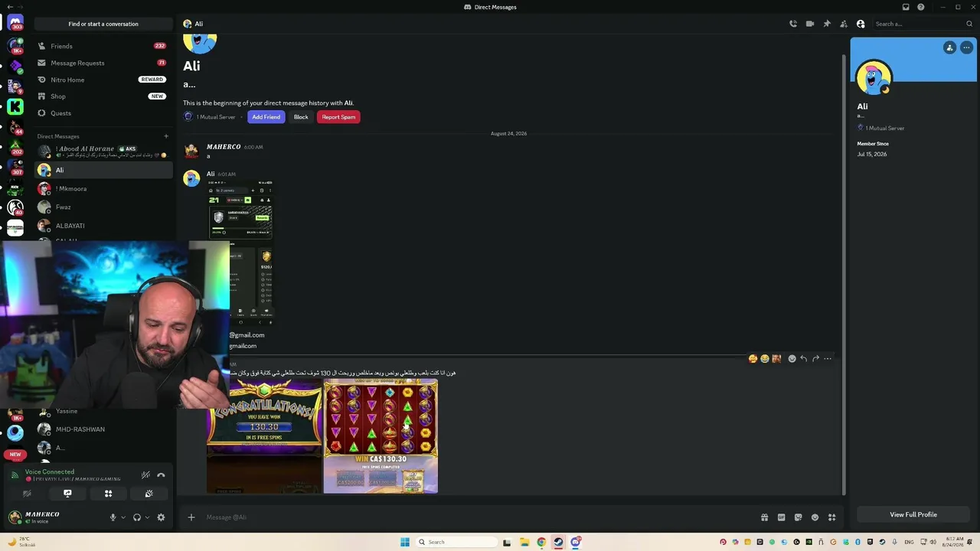The image size is (980, 551).
Task: Start a voice call with Ali
Action: point(793,24)
